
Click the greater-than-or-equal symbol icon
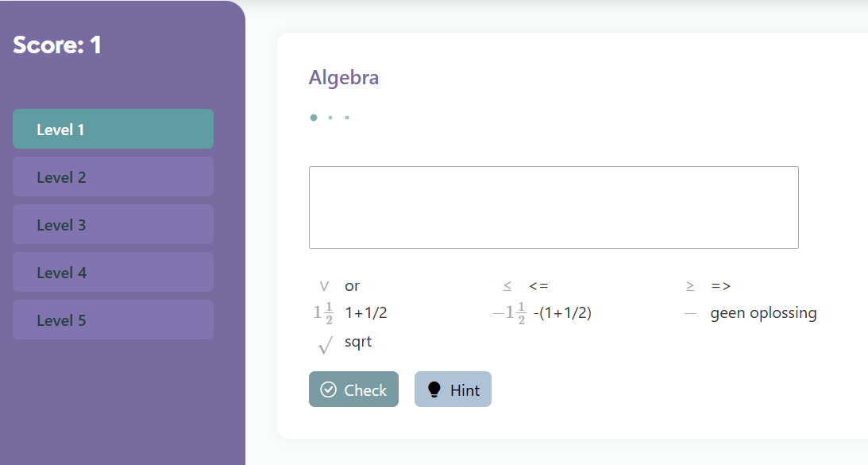[x=690, y=286]
